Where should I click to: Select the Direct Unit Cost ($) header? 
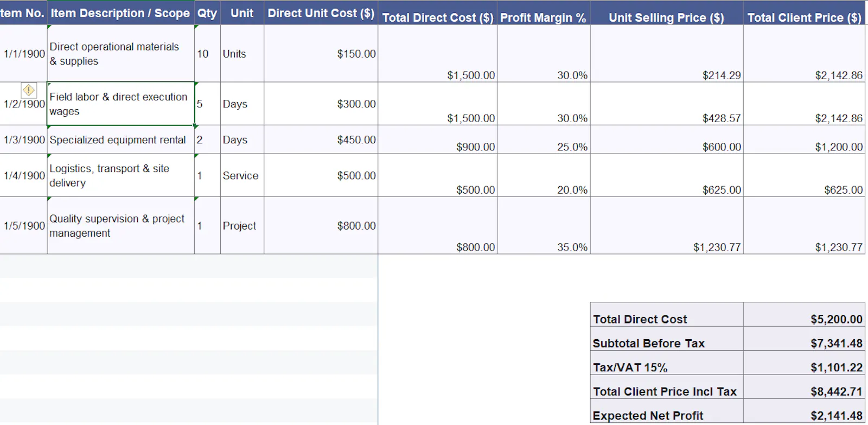tap(321, 13)
